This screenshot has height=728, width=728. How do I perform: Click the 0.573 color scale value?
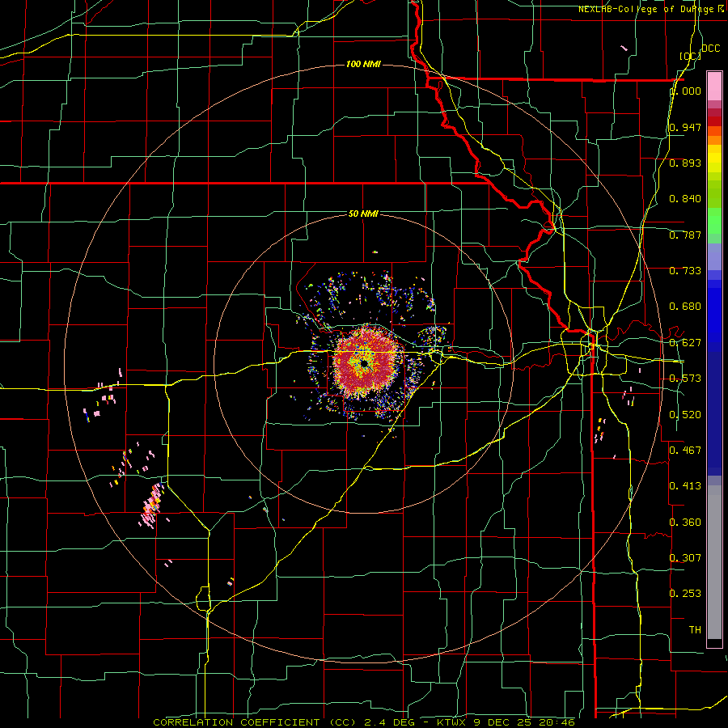tap(685, 379)
